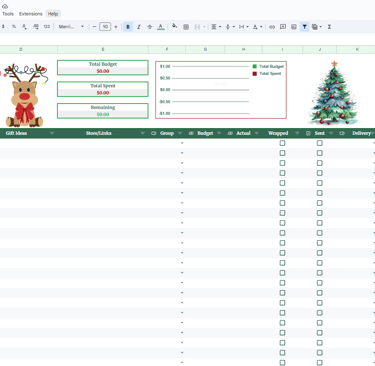Format as currency with the dollar icon

coord(3,27)
